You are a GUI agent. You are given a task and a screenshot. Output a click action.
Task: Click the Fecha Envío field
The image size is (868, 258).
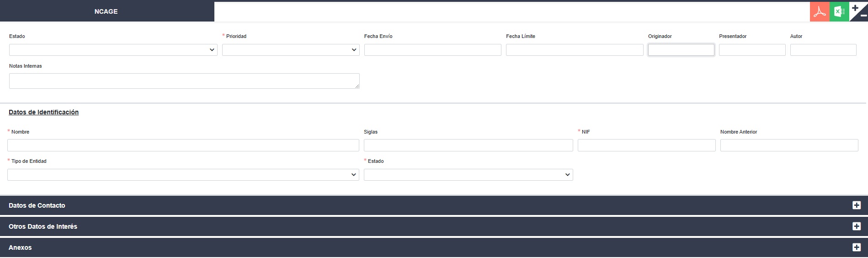point(433,50)
